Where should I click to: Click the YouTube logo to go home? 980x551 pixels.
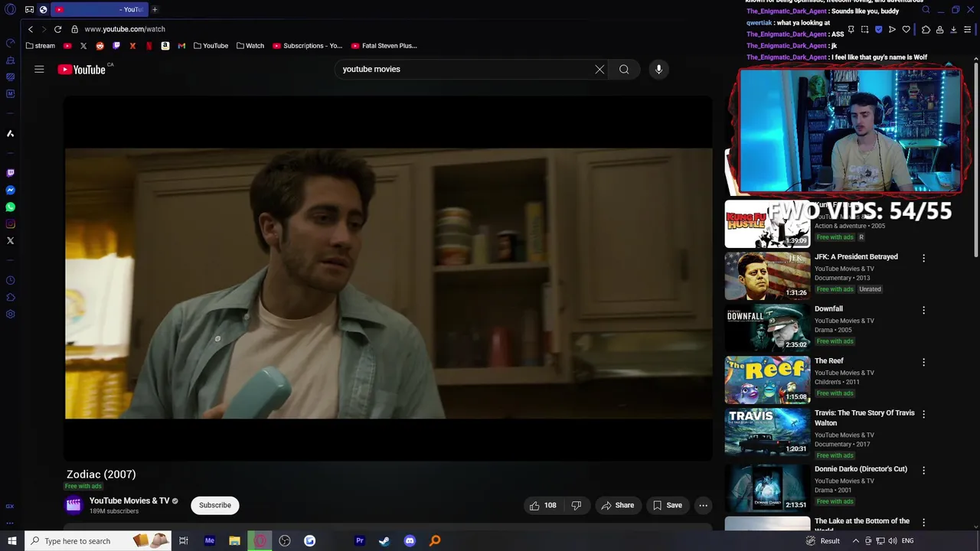click(x=81, y=70)
